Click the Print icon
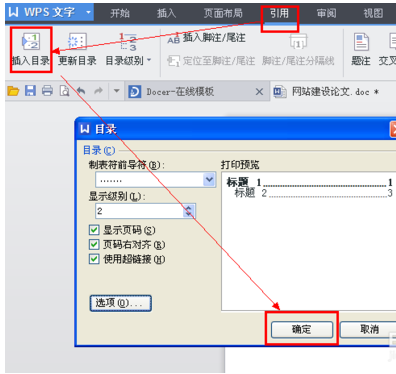The height and width of the screenshot is (374, 396). coord(47,91)
